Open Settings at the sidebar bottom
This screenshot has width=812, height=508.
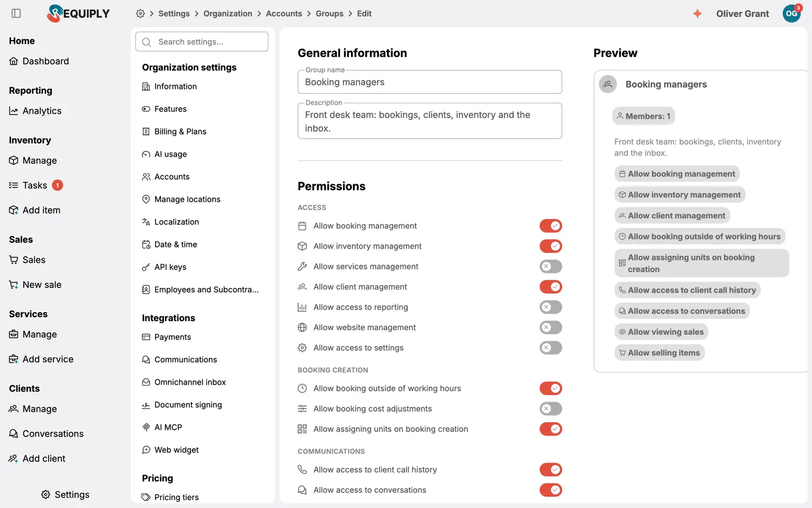point(65,495)
